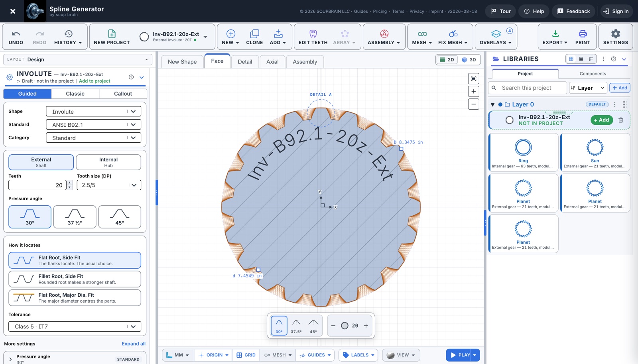
Task: Select the Classic mode tab
Action: pyautogui.click(x=75, y=94)
